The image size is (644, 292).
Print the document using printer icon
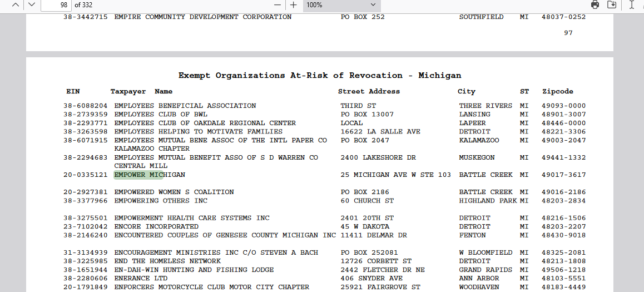(x=595, y=5)
